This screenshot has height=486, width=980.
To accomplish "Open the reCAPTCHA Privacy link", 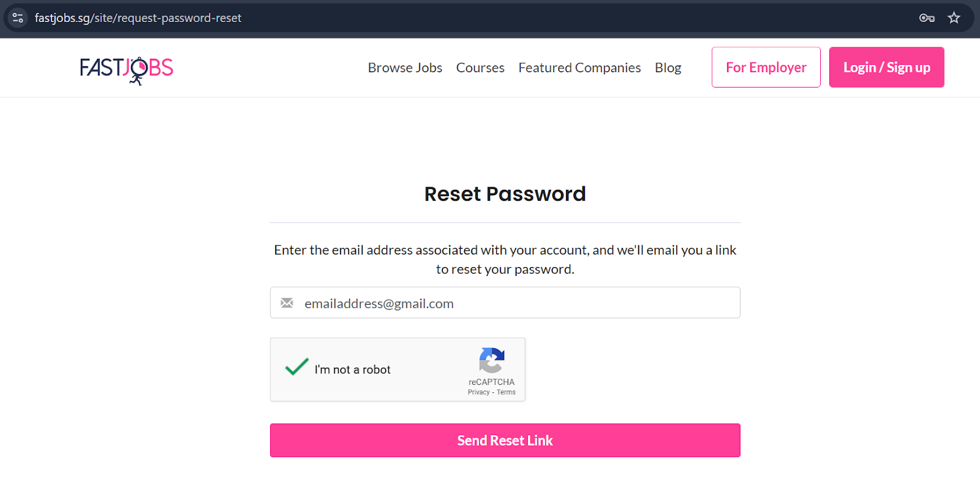I will (x=478, y=392).
